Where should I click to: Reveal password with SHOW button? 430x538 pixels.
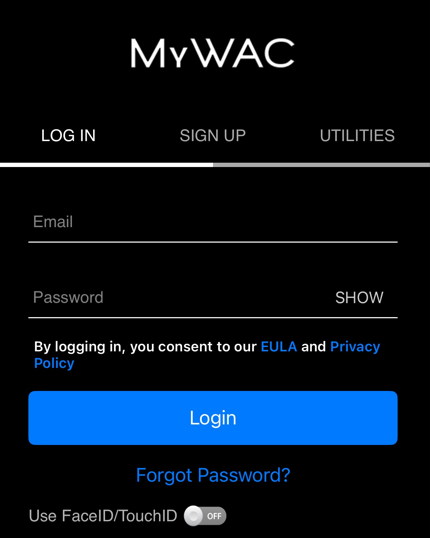pos(359,297)
